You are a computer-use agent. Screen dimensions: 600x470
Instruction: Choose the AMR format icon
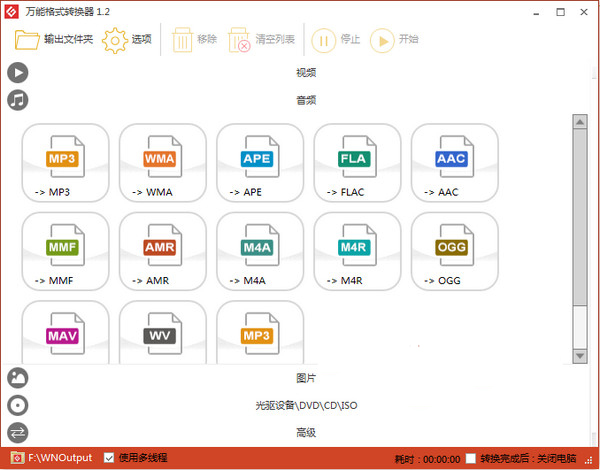[163, 251]
